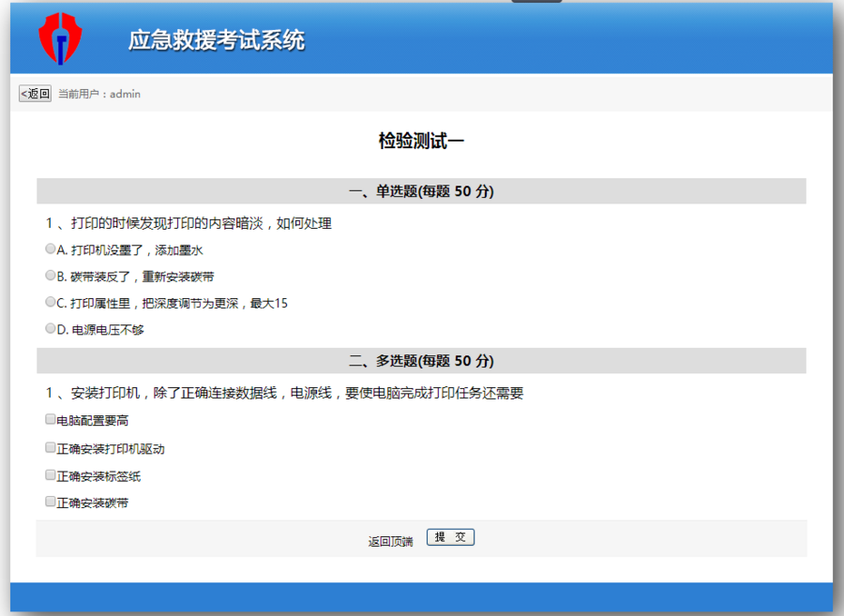Check the 正确安装打印机驱动 checkbox
The image size is (844, 616).
50,447
